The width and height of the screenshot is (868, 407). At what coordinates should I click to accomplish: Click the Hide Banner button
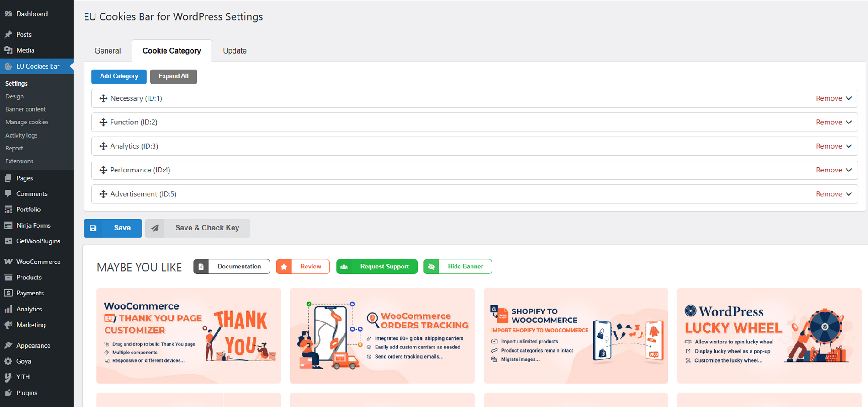(x=458, y=267)
